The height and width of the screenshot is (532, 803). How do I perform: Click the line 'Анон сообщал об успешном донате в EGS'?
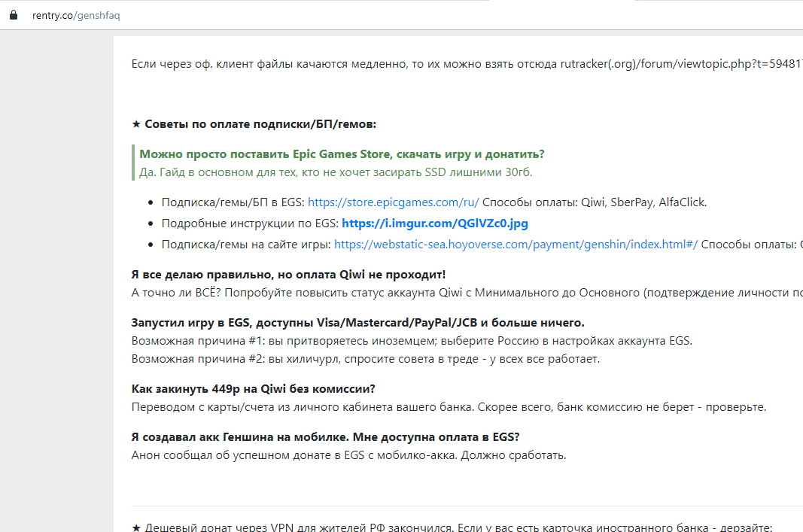coord(348,455)
